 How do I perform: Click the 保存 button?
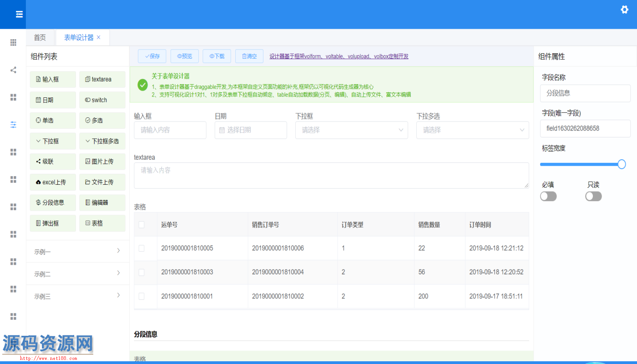coord(152,56)
